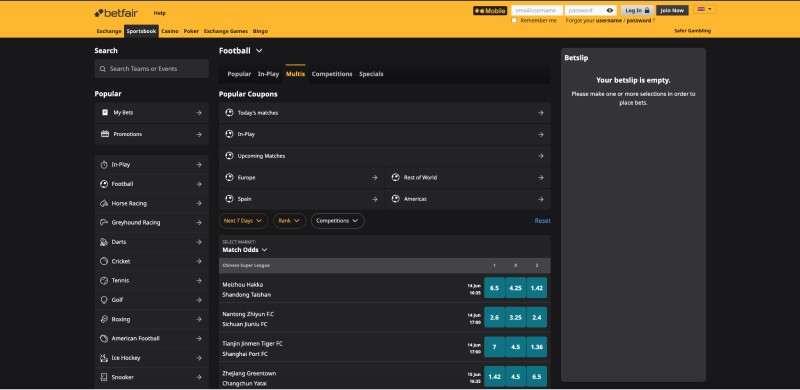Image resolution: width=800 pixels, height=390 pixels.
Task: Click the Spain coupon football icon
Action: coord(229,199)
